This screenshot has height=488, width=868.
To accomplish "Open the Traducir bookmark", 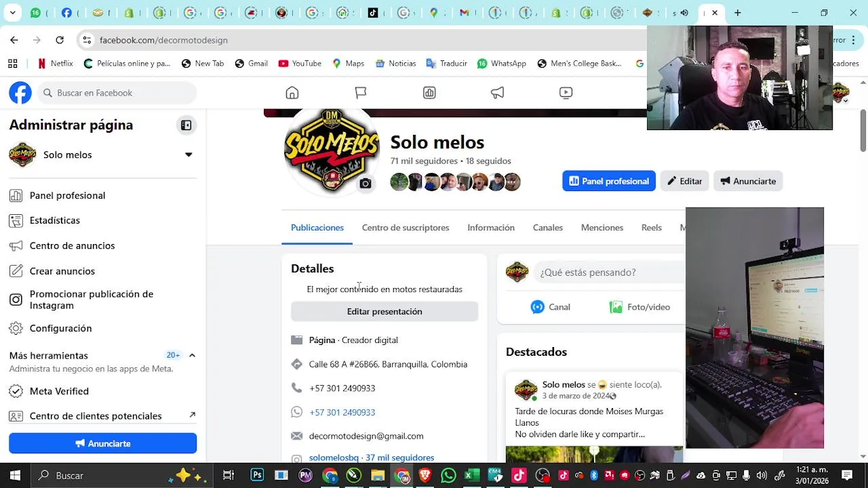I will [x=447, y=64].
